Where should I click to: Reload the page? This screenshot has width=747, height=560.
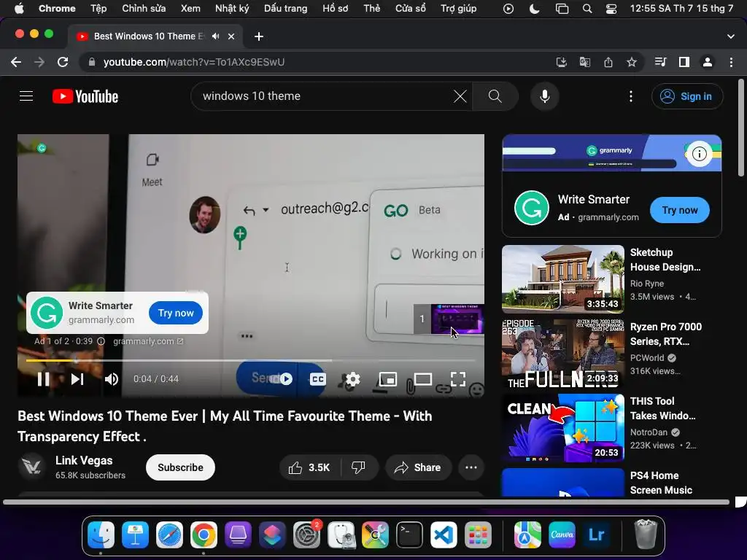pyautogui.click(x=63, y=62)
